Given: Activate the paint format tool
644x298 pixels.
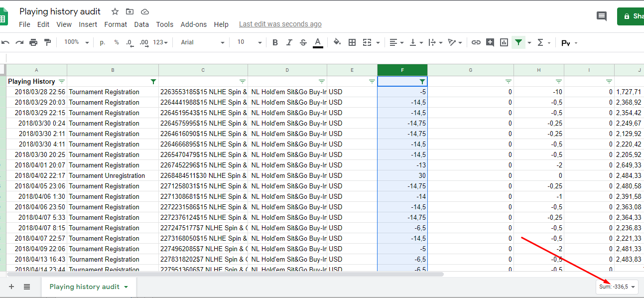Looking at the screenshot, I should click(47, 42).
